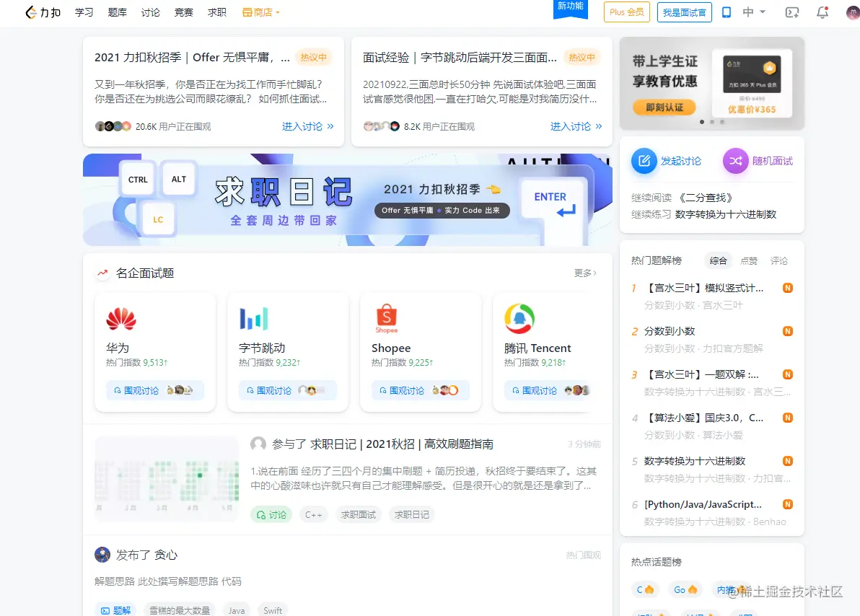Click the 新功能 banner button
The width and height of the screenshot is (860, 616).
(x=571, y=8)
